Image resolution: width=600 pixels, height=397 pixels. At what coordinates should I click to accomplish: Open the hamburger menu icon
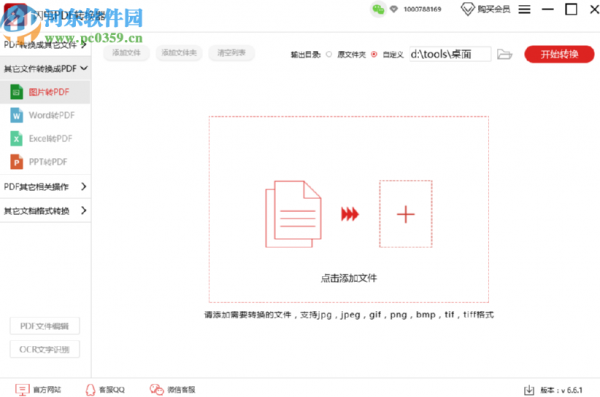[524, 9]
